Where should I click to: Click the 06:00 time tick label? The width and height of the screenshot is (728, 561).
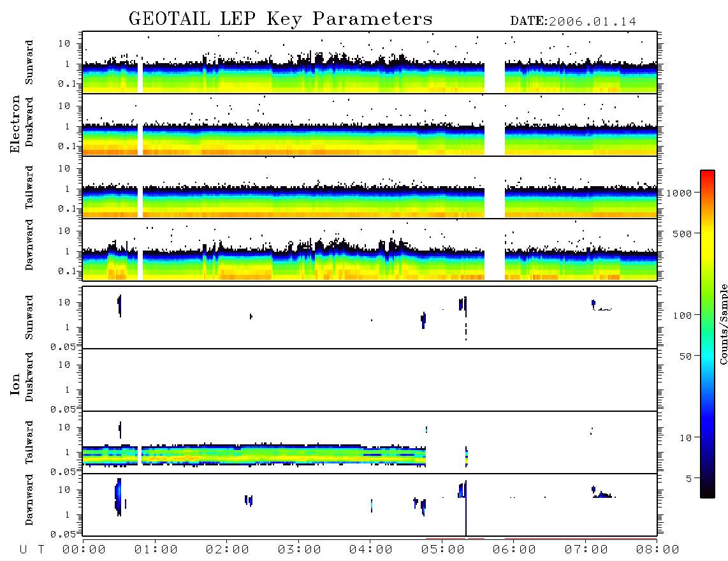(514, 550)
